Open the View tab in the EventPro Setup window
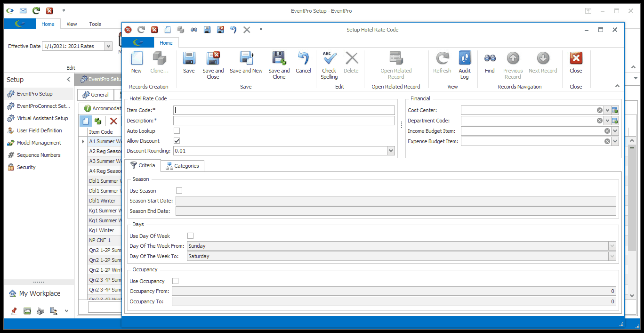 [x=72, y=24]
